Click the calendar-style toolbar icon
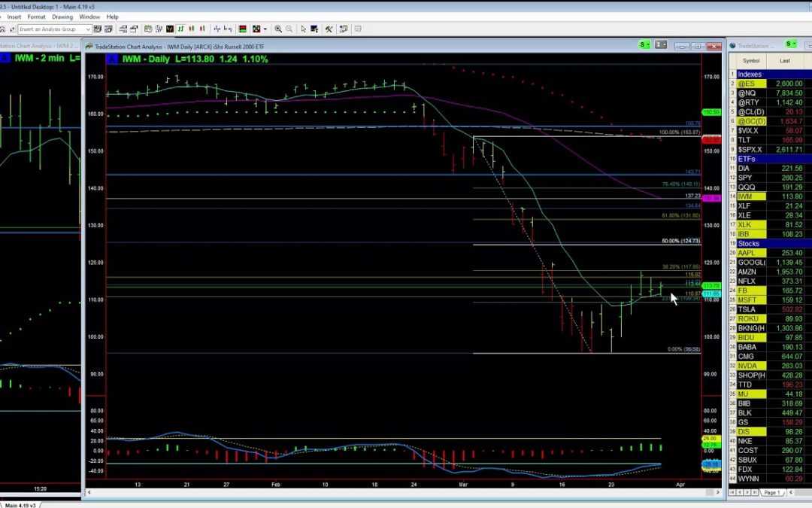This screenshot has width=812, height=508. [148, 29]
